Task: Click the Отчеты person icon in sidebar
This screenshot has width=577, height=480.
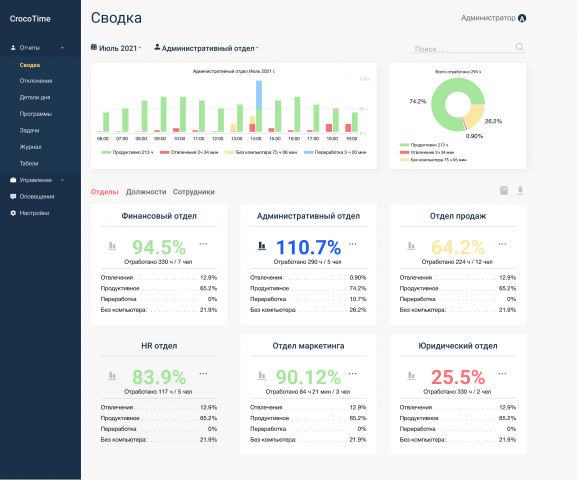Action: 13,47
